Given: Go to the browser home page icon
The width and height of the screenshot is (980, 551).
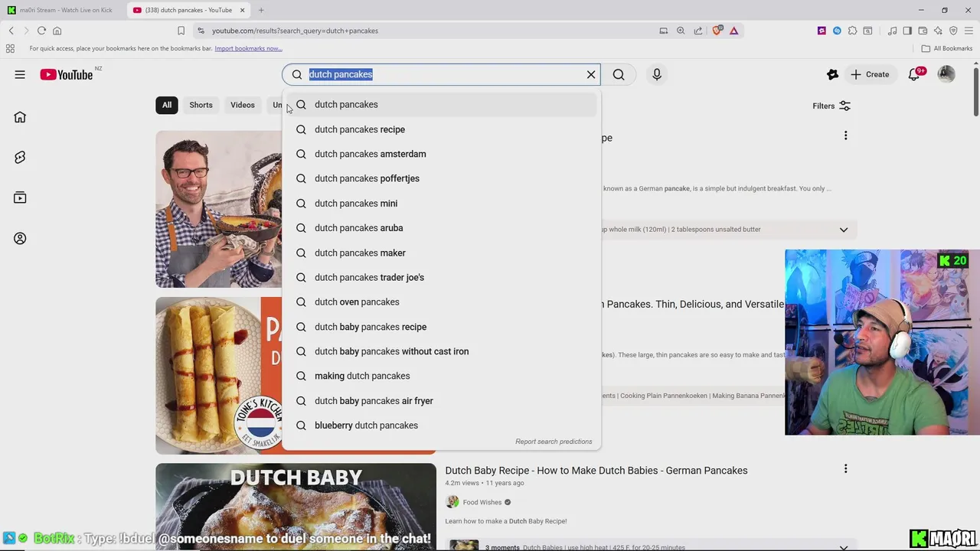Looking at the screenshot, I should pos(57,31).
